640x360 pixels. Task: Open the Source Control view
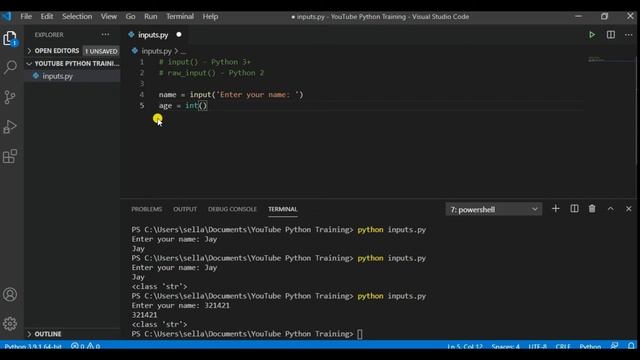(10, 97)
